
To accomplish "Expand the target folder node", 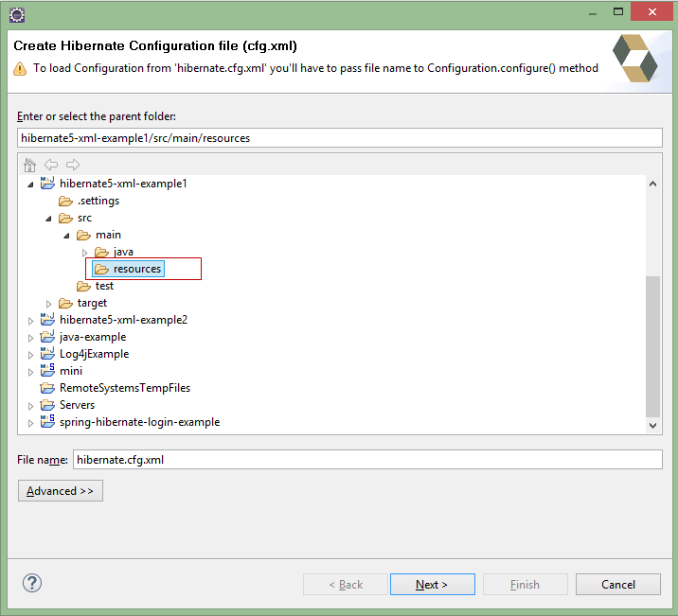I will pyautogui.click(x=49, y=304).
